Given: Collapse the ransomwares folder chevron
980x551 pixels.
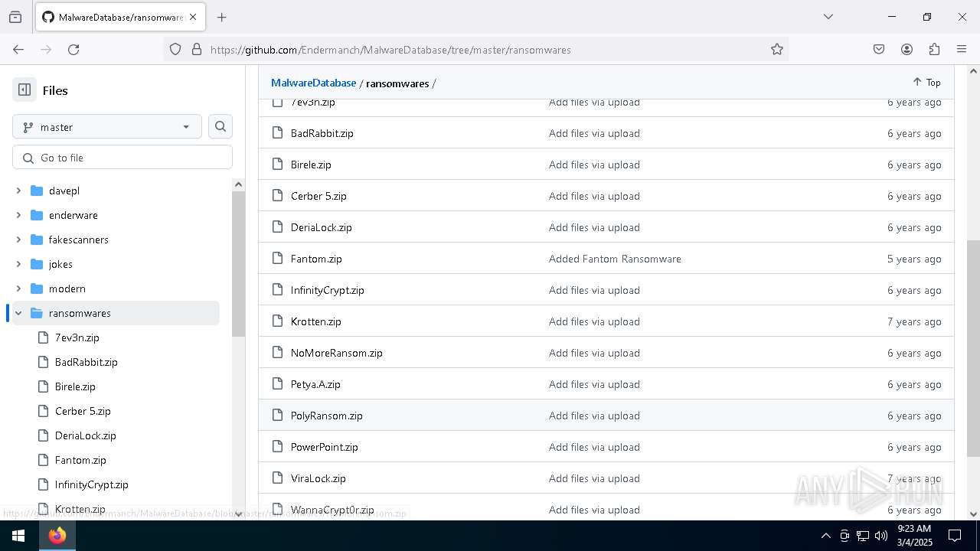Looking at the screenshot, I should click(x=18, y=313).
